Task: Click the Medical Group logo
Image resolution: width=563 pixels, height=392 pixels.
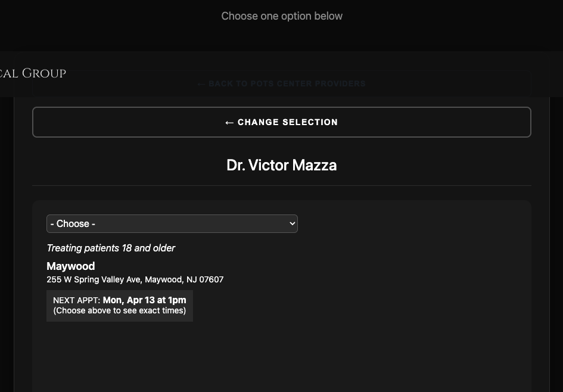Action: click(33, 73)
